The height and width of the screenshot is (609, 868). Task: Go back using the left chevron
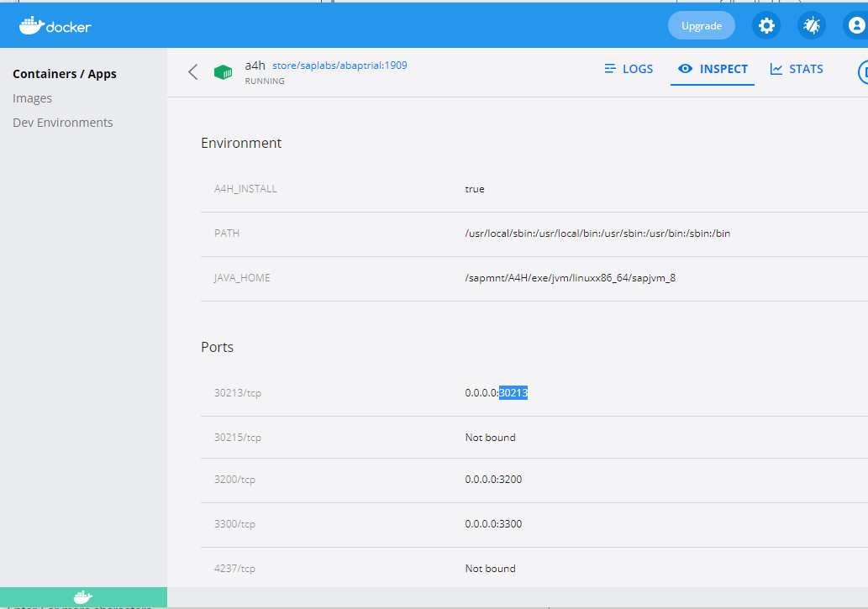(x=193, y=72)
